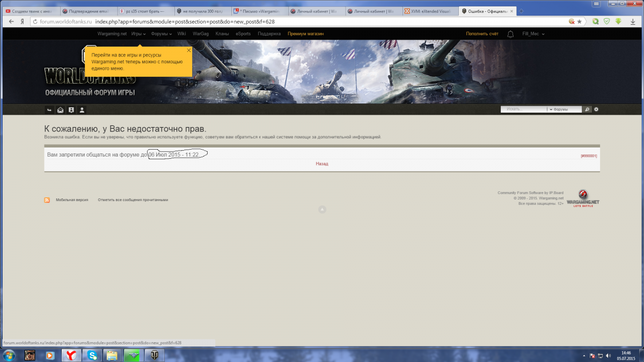Open advanced search gear icon
The height and width of the screenshot is (362, 644).
[x=596, y=109]
